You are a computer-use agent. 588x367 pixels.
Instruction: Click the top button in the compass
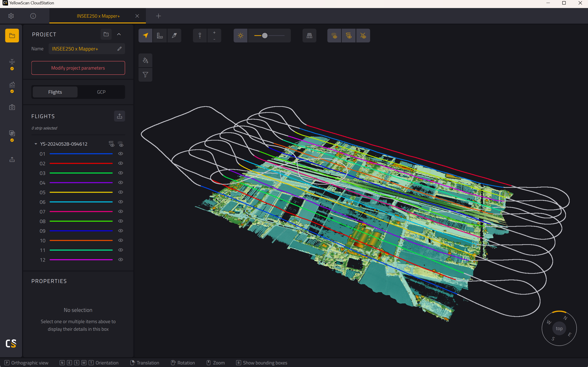pos(559,328)
